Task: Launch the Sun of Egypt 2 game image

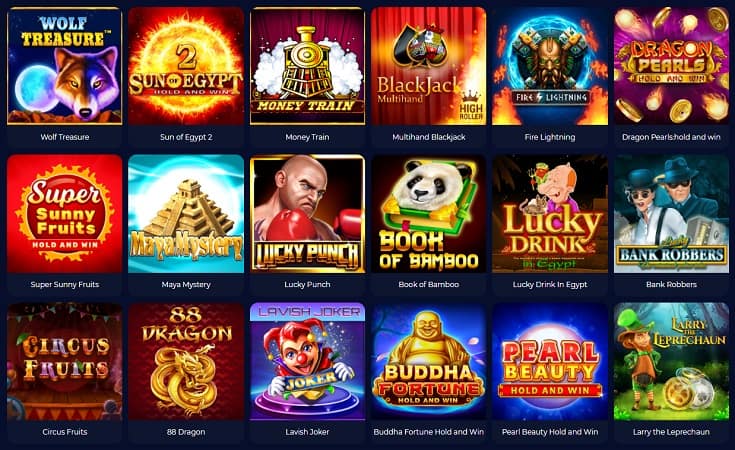Action: [x=186, y=66]
